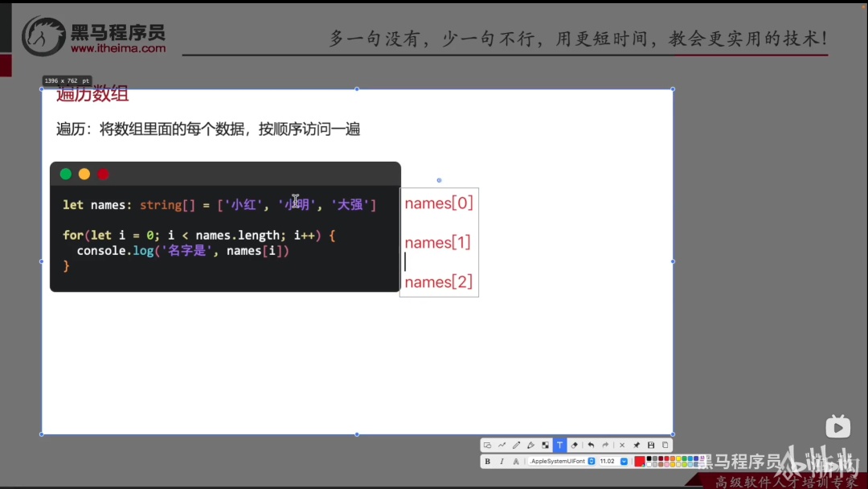Screen dimensions: 868x489
Task: Copy the screenshot to clipboard
Action: [665, 446]
